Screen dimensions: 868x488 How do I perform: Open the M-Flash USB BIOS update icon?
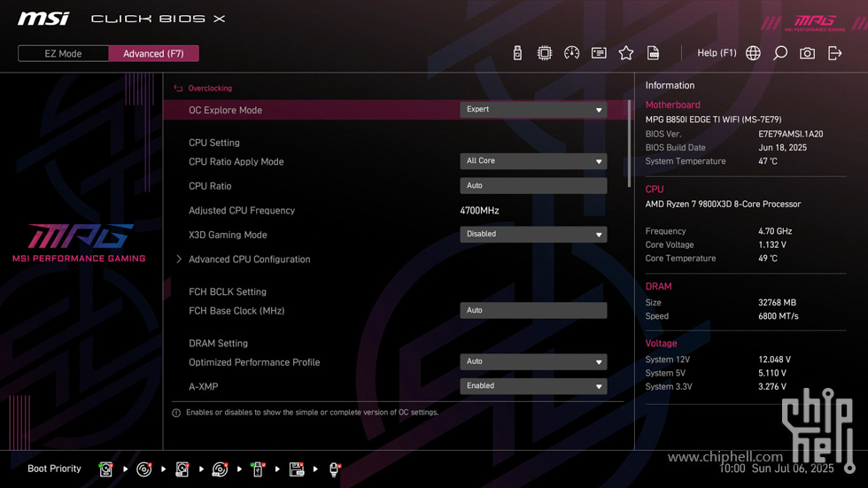[x=517, y=53]
